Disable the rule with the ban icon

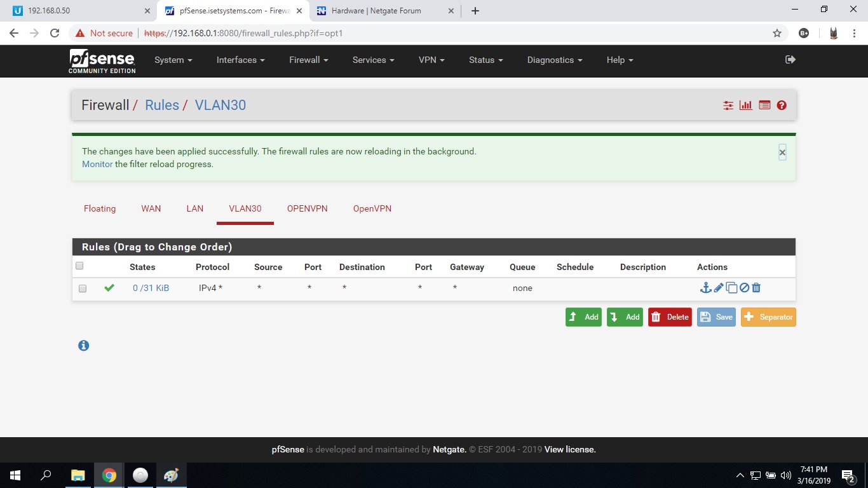pyautogui.click(x=744, y=288)
